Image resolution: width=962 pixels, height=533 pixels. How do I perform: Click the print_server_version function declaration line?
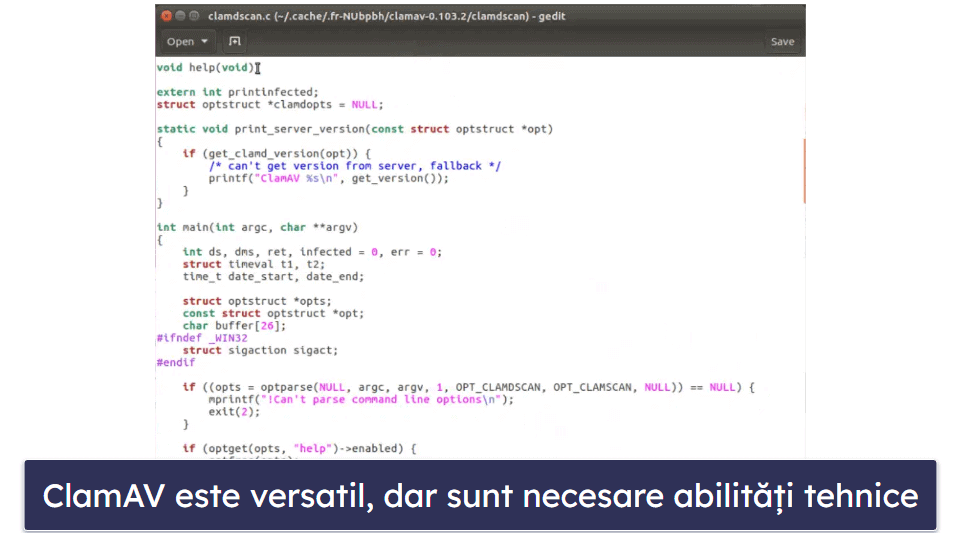(x=355, y=129)
